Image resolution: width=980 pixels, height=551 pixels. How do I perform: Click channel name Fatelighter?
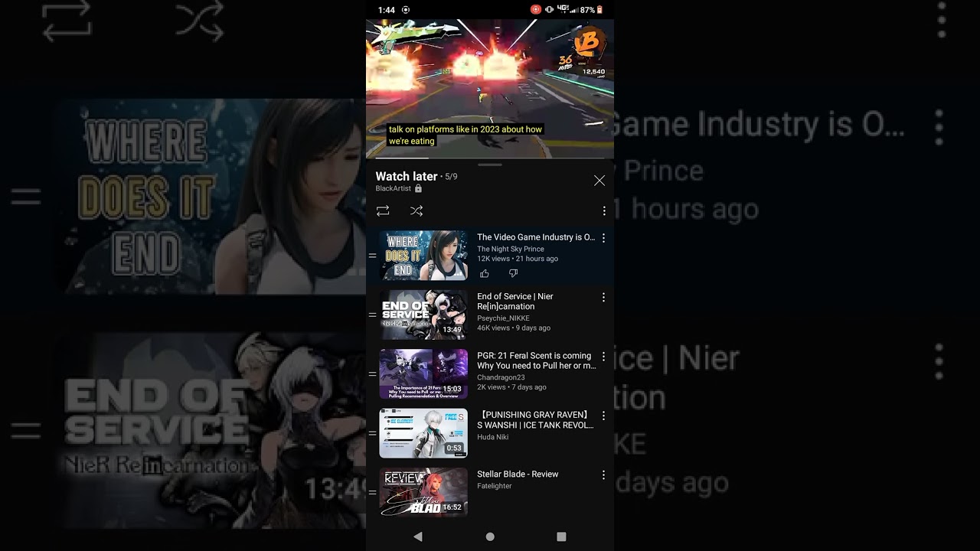click(x=495, y=486)
